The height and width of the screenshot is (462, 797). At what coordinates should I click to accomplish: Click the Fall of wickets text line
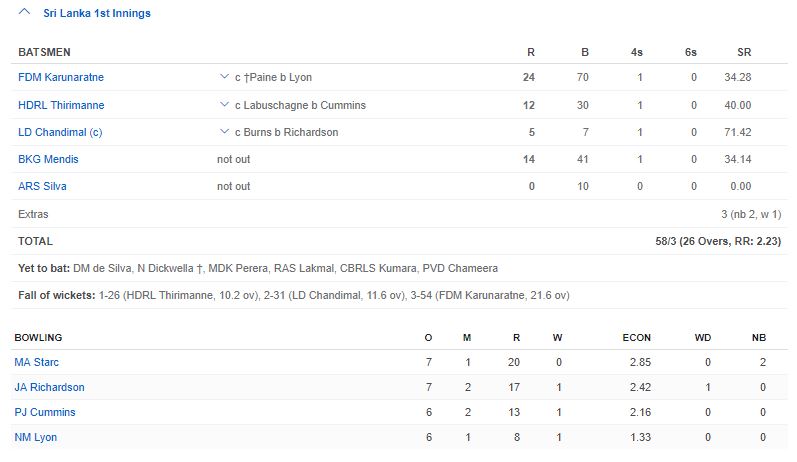pyautogui.click(x=294, y=295)
